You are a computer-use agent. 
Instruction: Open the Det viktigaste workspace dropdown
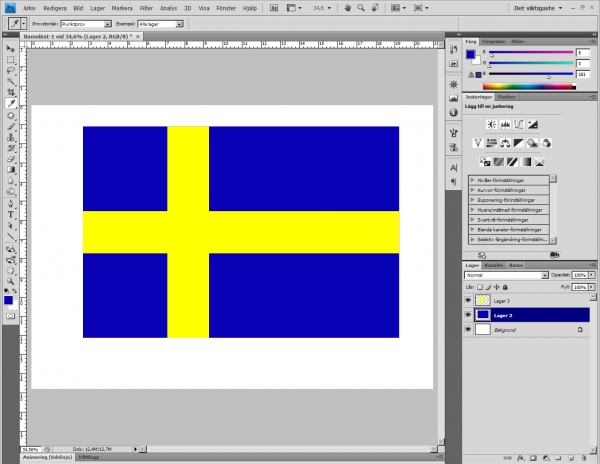(538, 8)
